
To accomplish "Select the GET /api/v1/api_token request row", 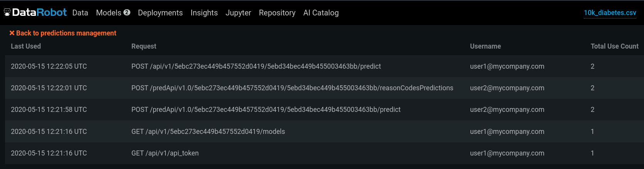I will (165, 153).
